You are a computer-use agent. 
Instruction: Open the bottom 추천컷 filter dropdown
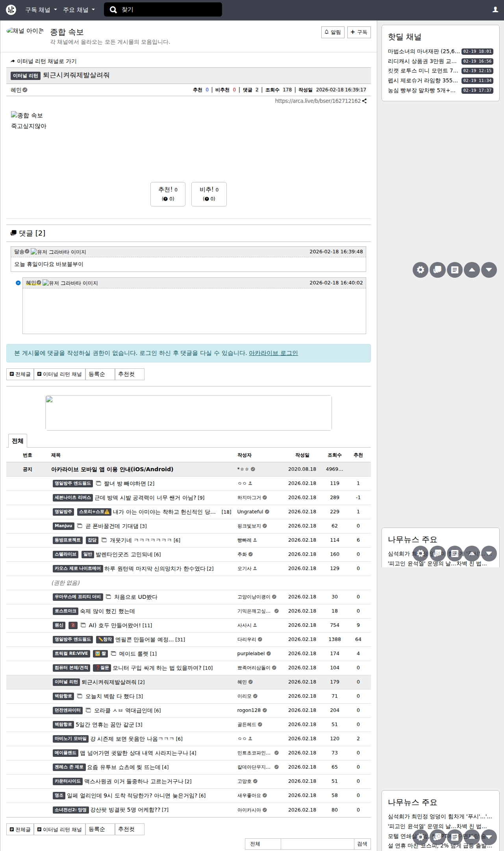tap(130, 829)
